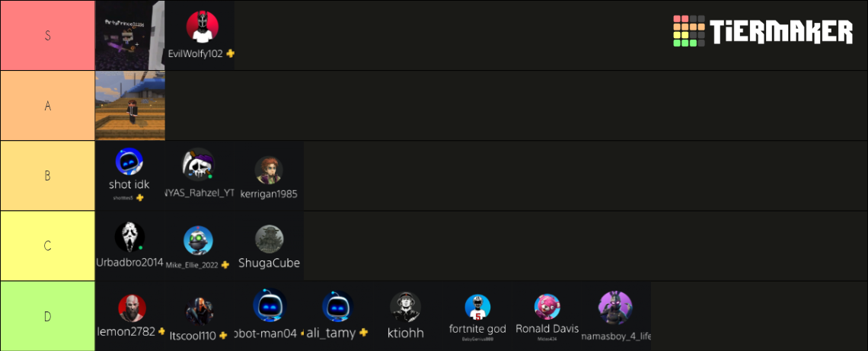
Task: Select the ali_tamy Astro Bot avatar
Action: tap(337, 306)
